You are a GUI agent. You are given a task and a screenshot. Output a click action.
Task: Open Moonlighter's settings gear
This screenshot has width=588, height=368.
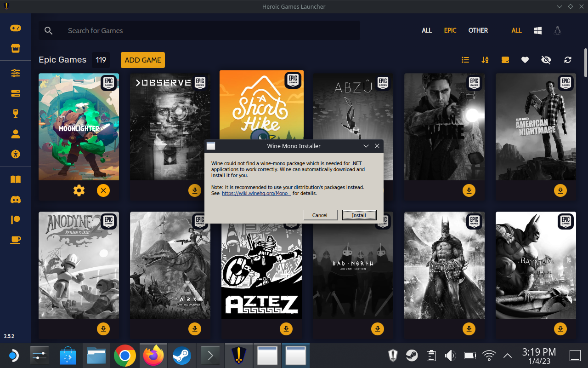(79, 190)
